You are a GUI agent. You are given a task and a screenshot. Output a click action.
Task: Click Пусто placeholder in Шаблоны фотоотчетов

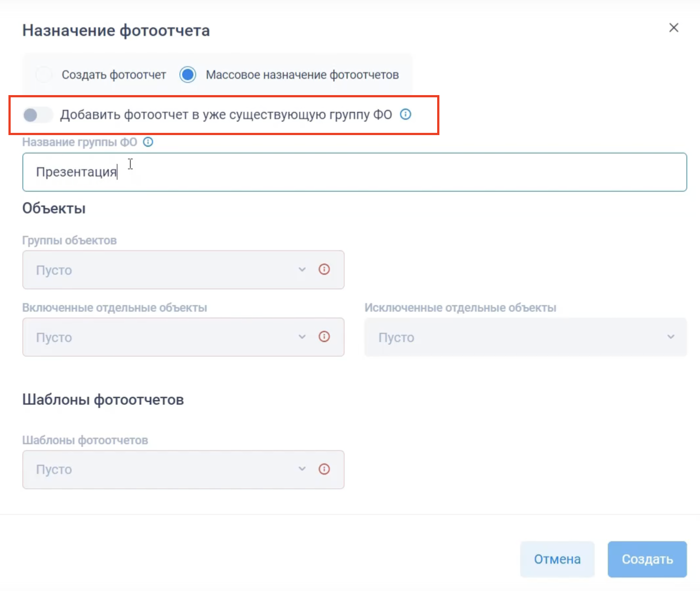54,470
